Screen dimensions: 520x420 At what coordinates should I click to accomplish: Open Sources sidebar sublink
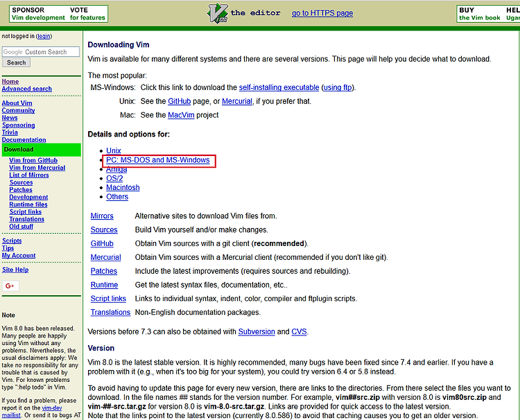pos(21,182)
